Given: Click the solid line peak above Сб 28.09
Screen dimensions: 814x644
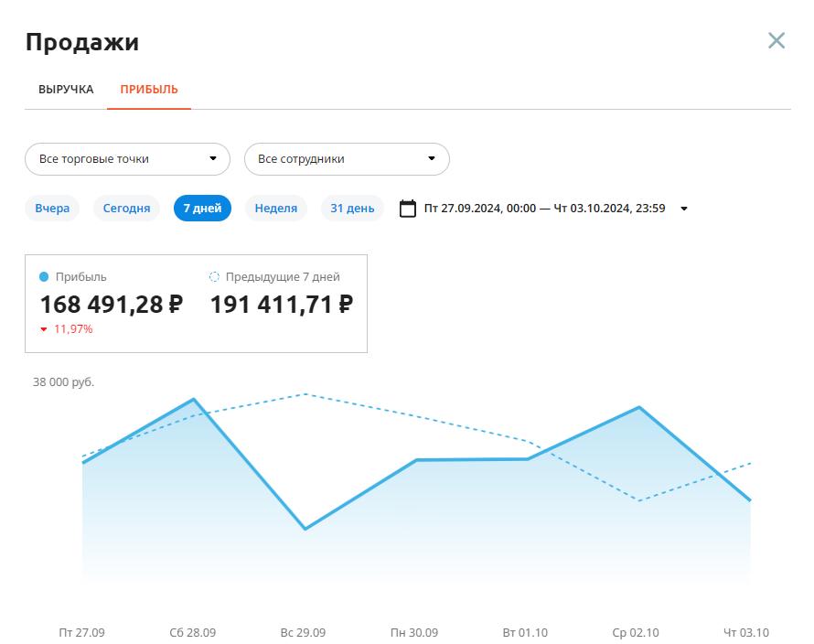Looking at the screenshot, I should pyautogui.click(x=194, y=399).
